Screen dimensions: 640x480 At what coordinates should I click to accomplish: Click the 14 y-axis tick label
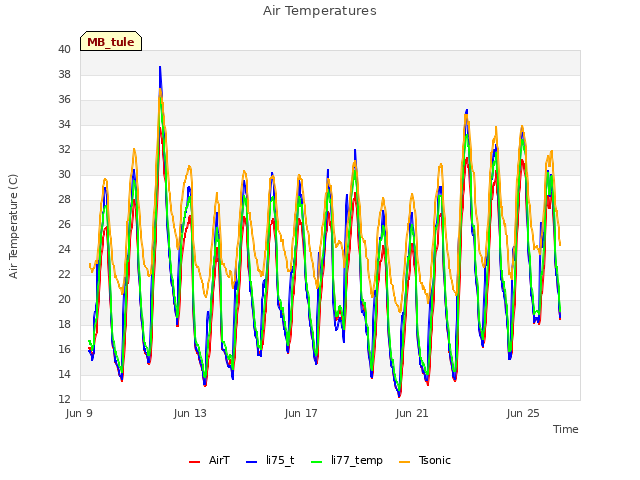click(64, 374)
